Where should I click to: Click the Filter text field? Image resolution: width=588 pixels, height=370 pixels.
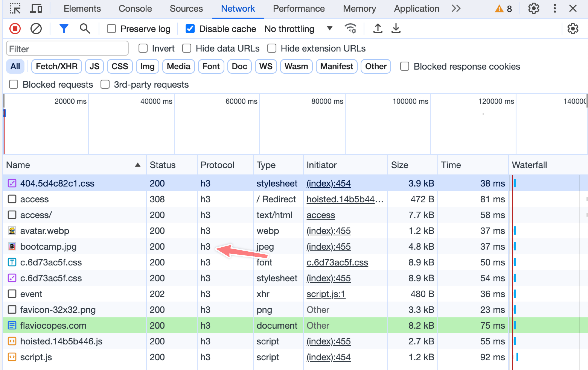point(67,49)
